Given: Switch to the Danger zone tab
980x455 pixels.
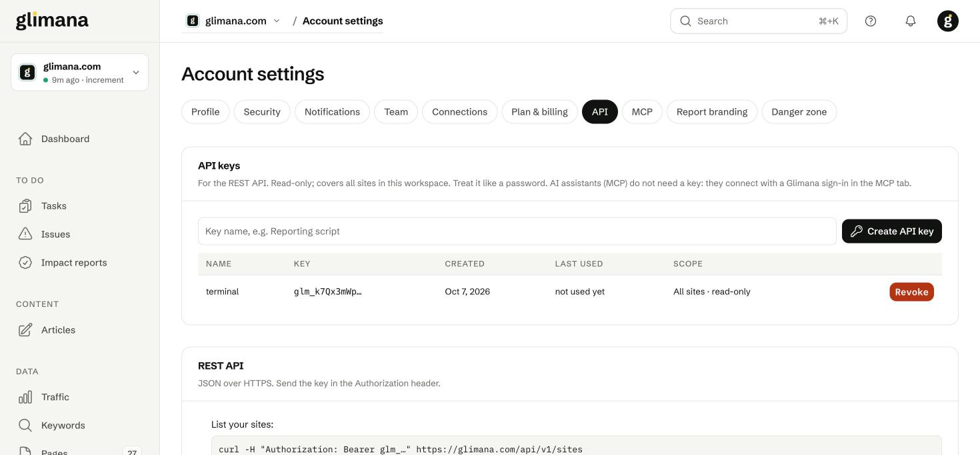Looking at the screenshot, I should 799,111.
